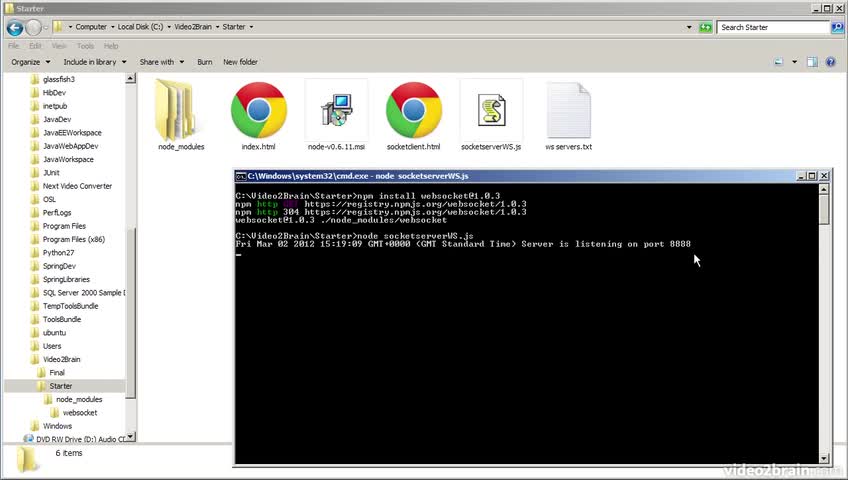Select Program Files (x86) folder in tree

[74, 239]
